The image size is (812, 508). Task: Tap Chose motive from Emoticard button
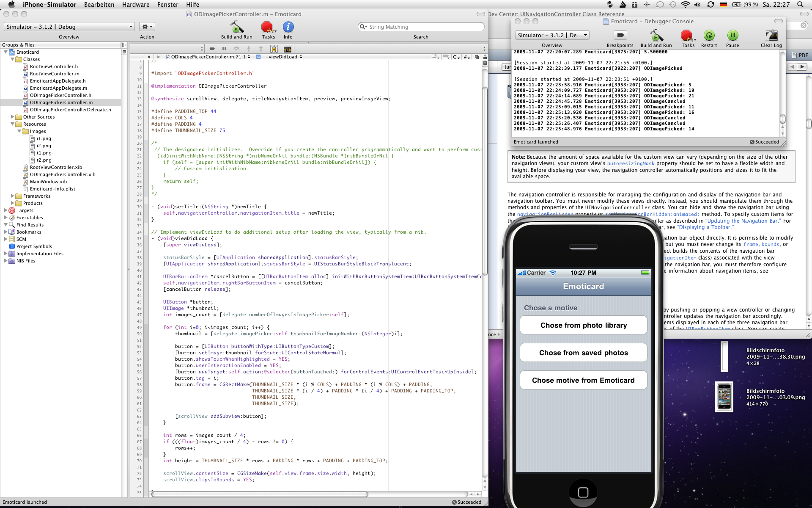point(583,380)
